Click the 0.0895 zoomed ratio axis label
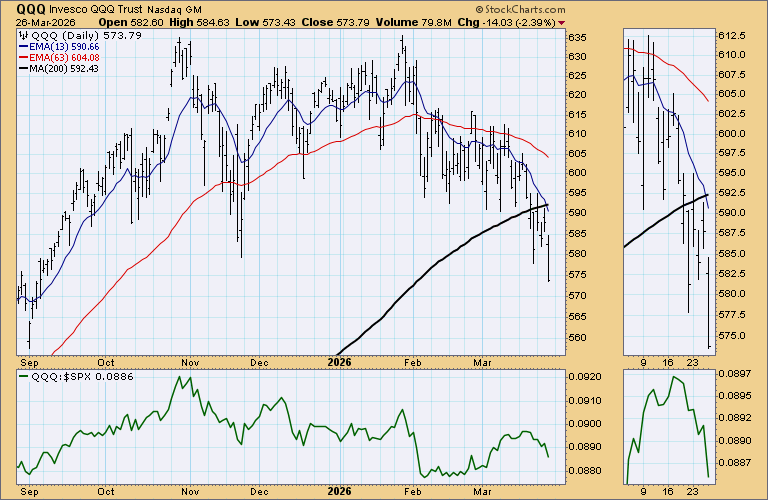This screenshot has width=768, height=500. click(x=735, y=395)
